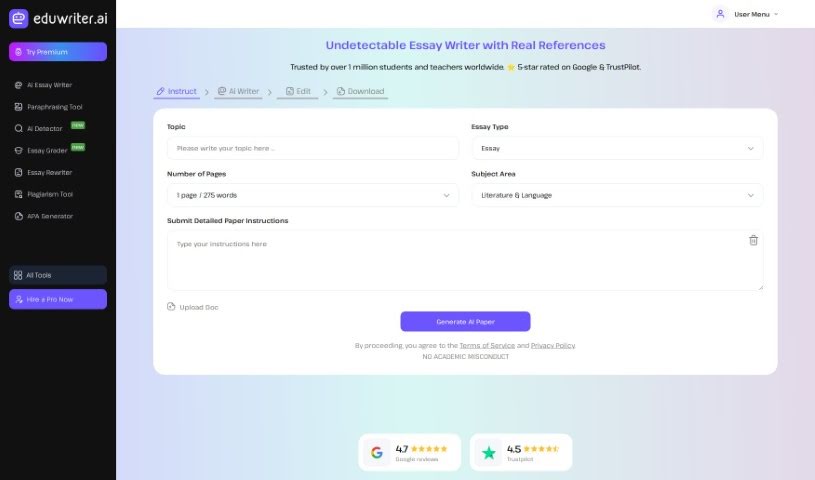The width and height of the screenshot is (815, 480).
Task: Click the Generate AI Paper button
Action: click(465, 321)
